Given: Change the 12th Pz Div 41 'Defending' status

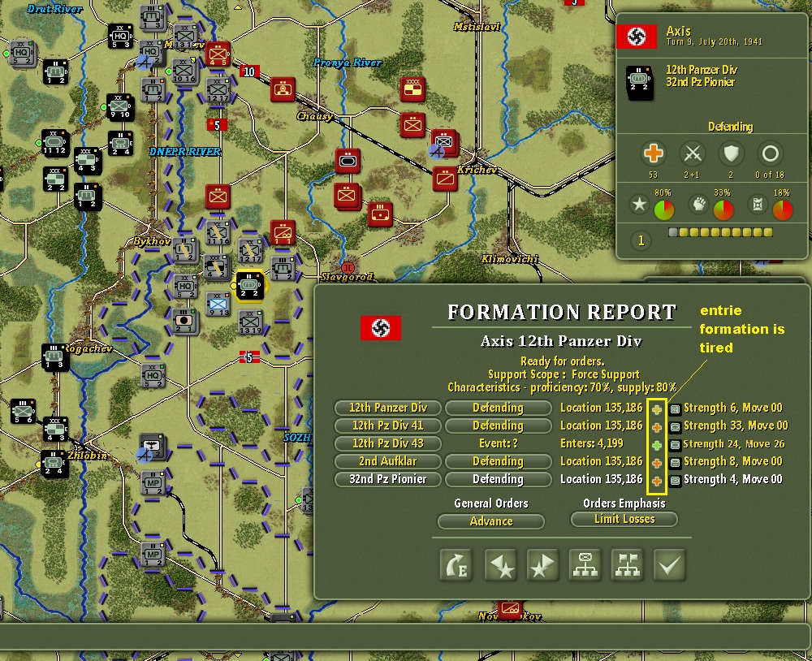Looking at the screenshot, I should point(499,426).
